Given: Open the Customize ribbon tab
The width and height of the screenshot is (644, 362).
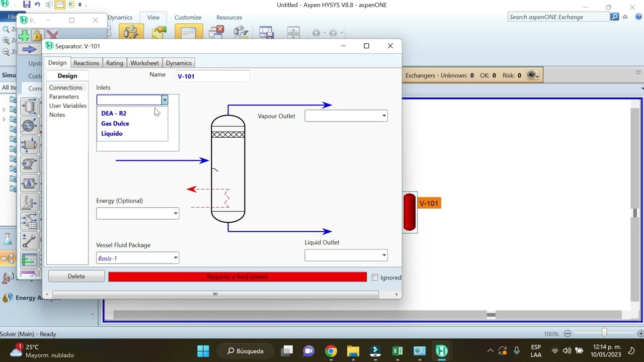Looking at the screenshot, I should click(188, 17).
